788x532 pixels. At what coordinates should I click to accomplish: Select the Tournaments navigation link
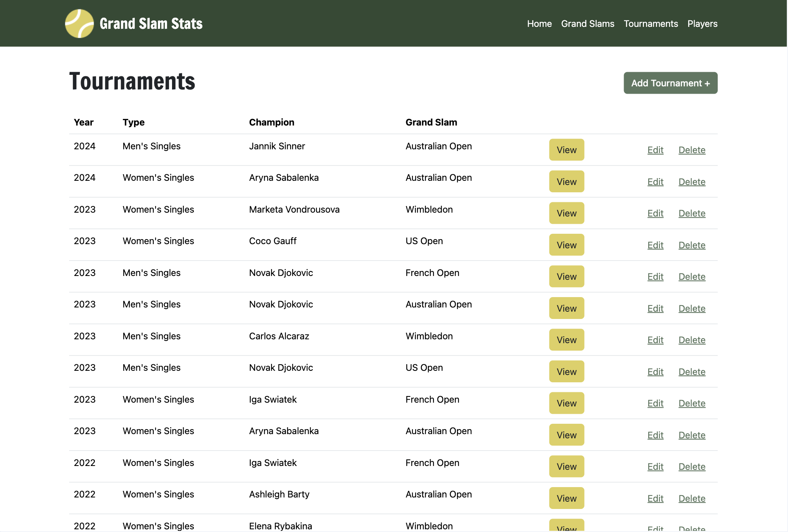(x=651, y=23)
